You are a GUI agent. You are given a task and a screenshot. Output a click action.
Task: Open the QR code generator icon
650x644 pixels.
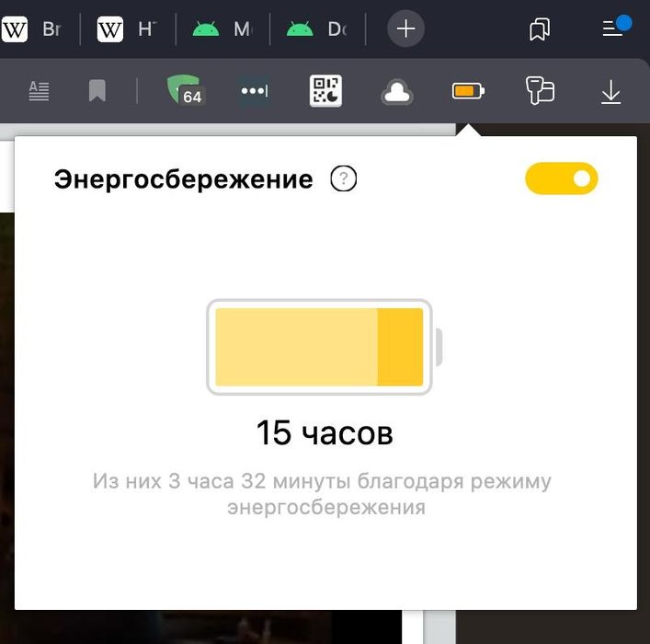[x=325, y=91]
